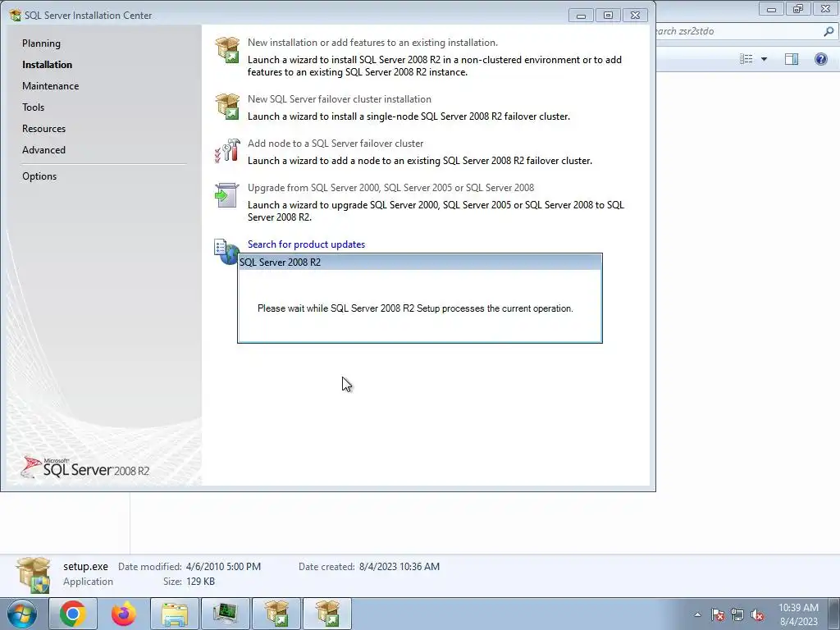Change view icon in Explorer toolbar
The image size is (840, 630).
pyautogui.click(x=746, y=59)
